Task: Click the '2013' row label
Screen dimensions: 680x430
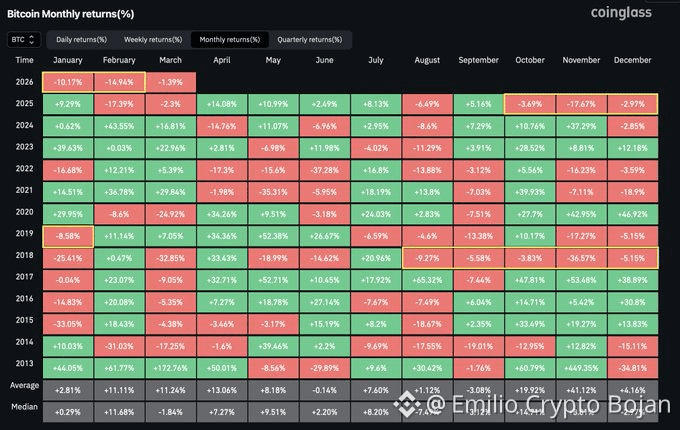Action: coord(24,363)
